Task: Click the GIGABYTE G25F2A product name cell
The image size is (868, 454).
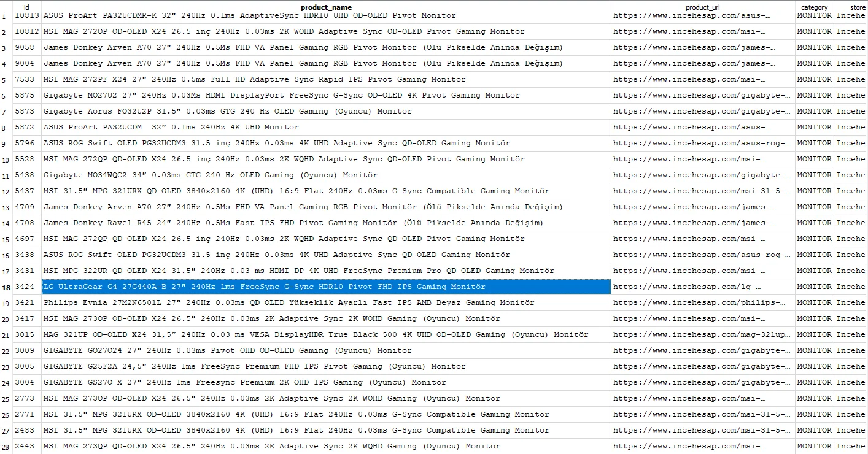Action: click(x=326, y=366)
